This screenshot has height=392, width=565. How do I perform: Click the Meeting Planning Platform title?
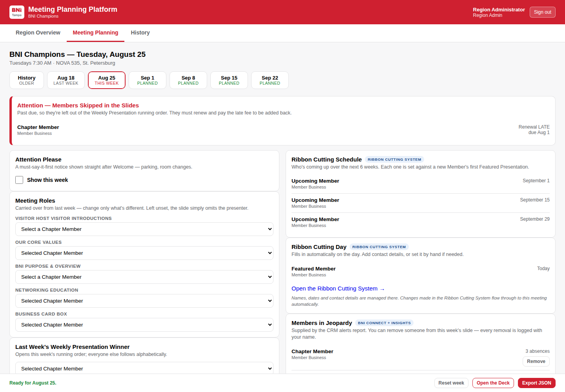point(73,9)
